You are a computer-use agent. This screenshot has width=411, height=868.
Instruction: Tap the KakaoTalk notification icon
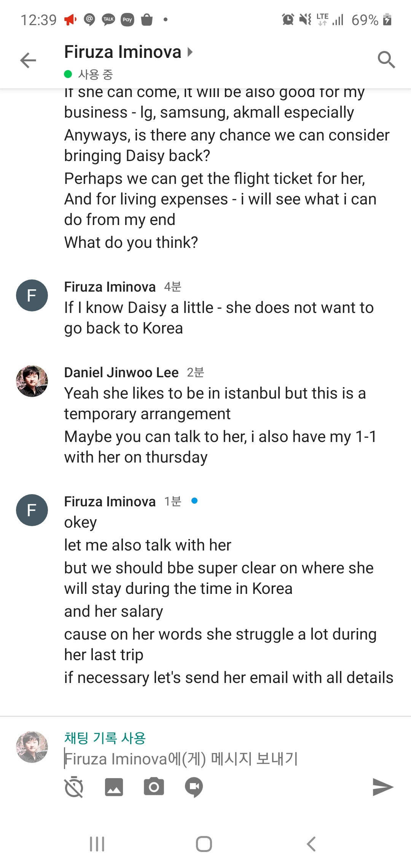pos(108,19)
